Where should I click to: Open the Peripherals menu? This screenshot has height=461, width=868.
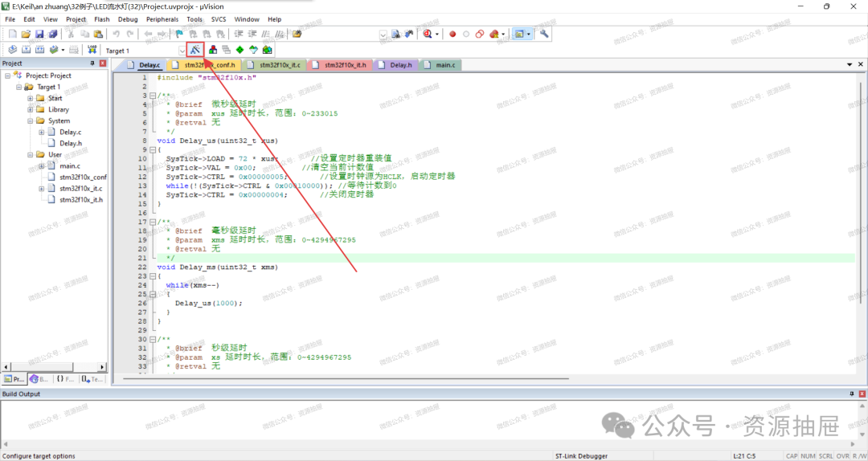point(162,19)
